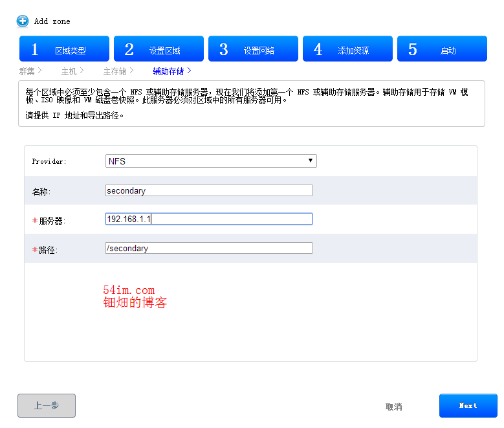Click the 名称 field containing secondary
Image resolution: width=504 pixels, height=428 pixels.
pos(209,190)
